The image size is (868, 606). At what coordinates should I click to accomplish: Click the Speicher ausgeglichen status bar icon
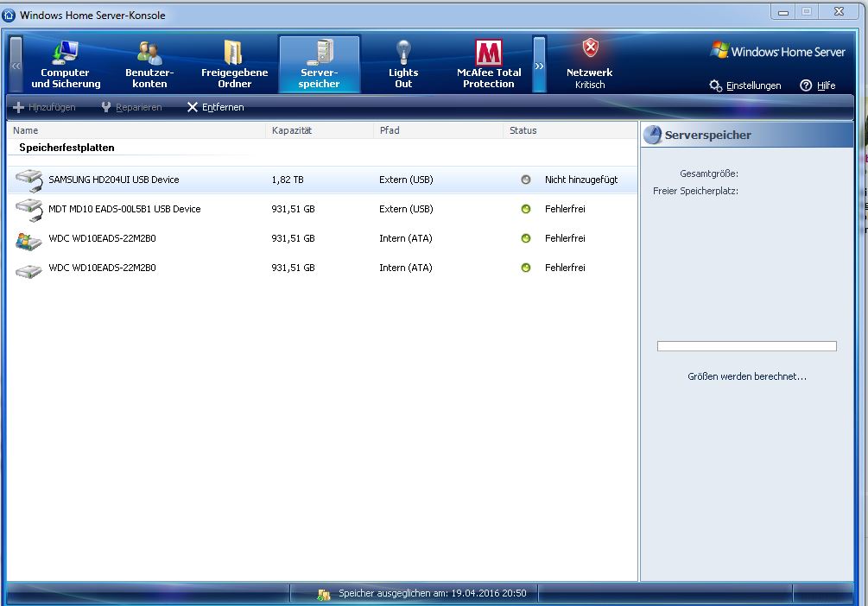point(323,595)
